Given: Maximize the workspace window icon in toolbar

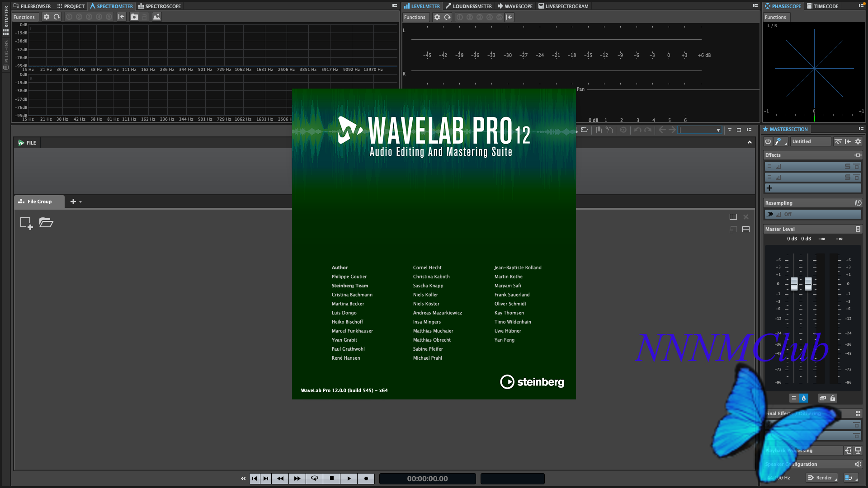Looking at the screenshot, I should [739, 130].
